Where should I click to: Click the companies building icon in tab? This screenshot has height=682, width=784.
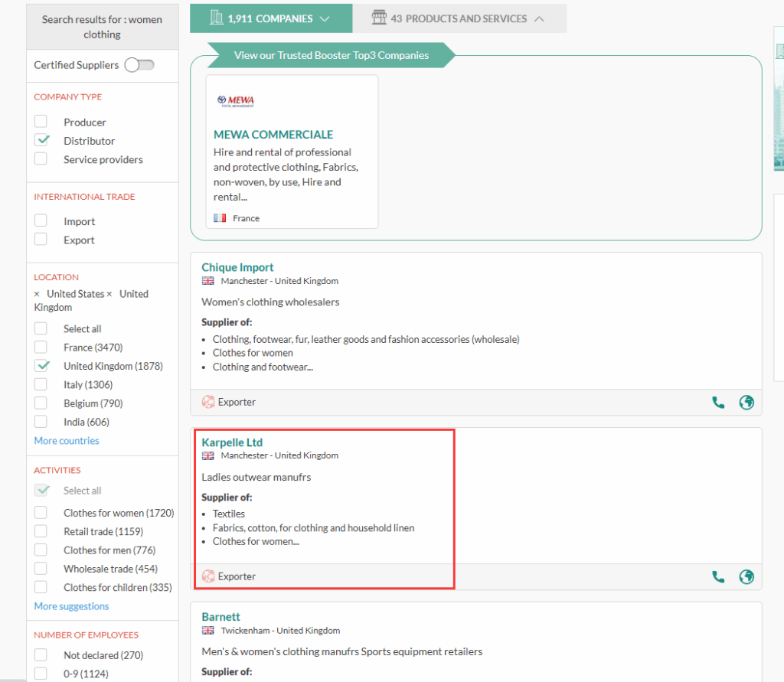(x=217, y=18)
